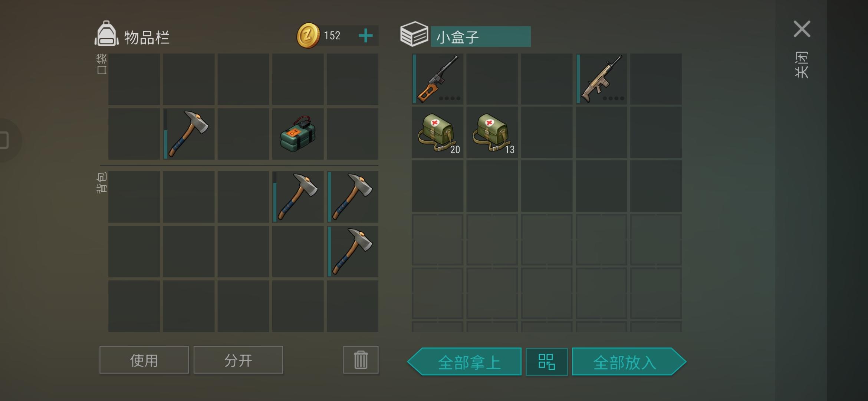This screenshot has height=401, width=868.
Task: Click the trash can delete icon
Action: [x=361, y=360]
